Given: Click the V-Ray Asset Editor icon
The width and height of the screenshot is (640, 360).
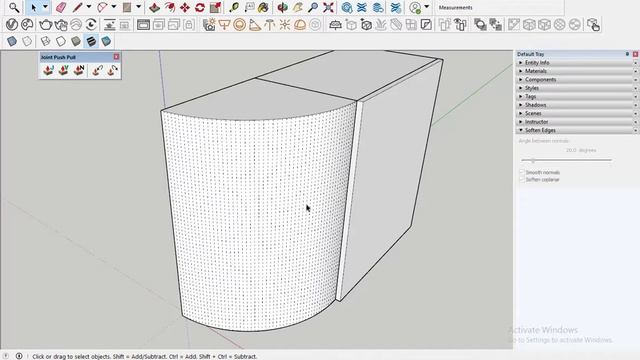Looking at the screenshot, I should click(x=12, y=24).
